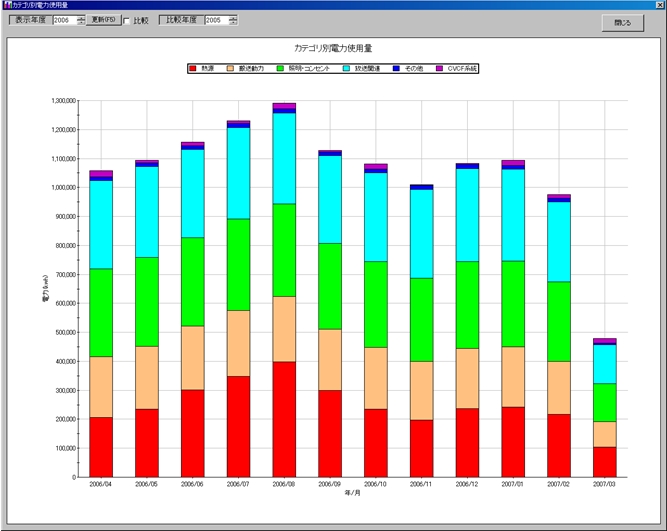The image size is (667, 531).
Task: Click the 年/月 x-axis title
Action: (x=353, y=493)
